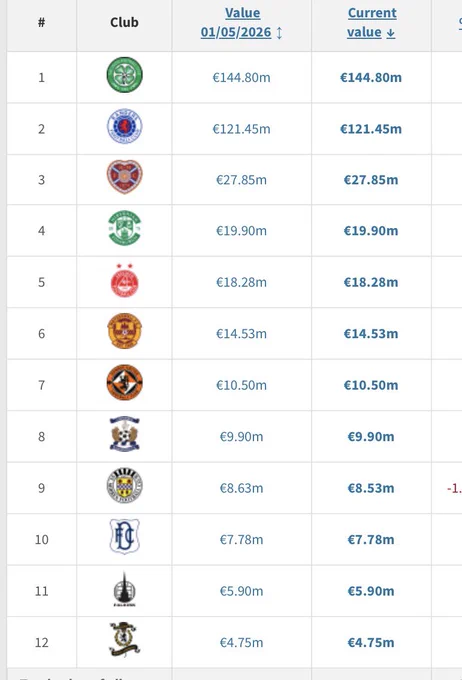Select the Hearts club crest
The width and height of the screenshot is (462, 680).
tap(125, 177)
